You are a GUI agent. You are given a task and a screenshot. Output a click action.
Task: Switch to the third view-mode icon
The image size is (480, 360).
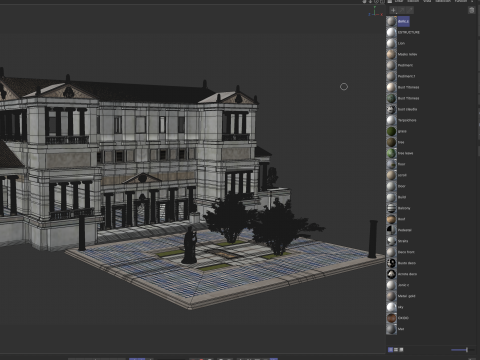pyautogui.click(x=401, y=350)
